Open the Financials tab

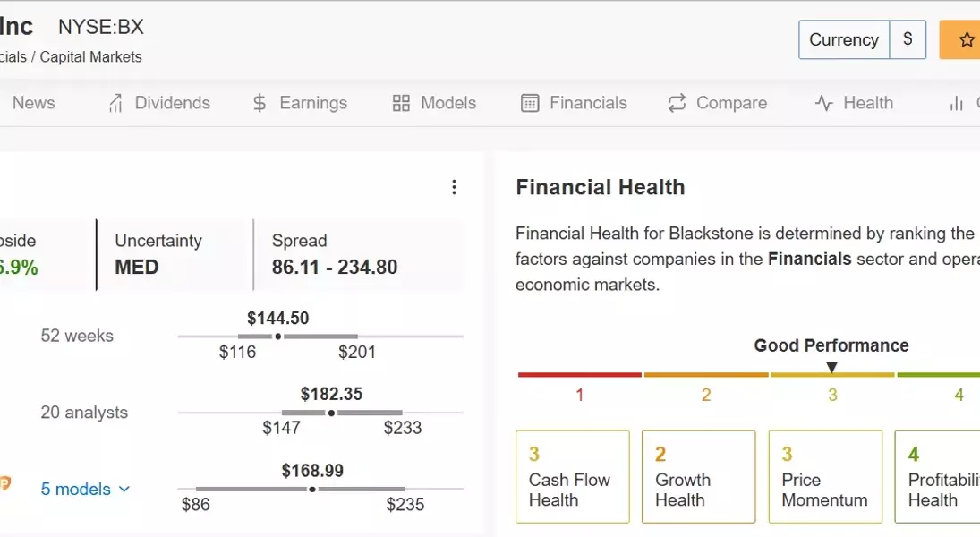(x=588, y=103)
